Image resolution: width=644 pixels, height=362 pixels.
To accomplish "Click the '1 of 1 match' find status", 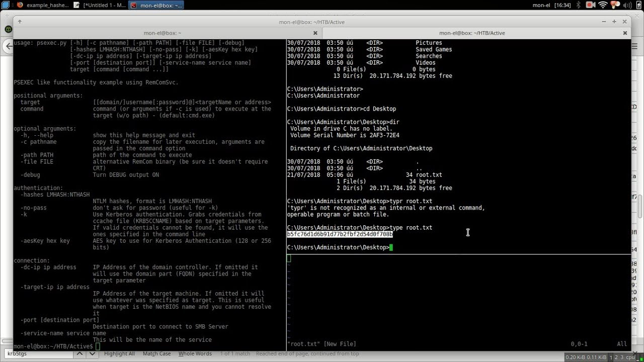I will pos(235,354).
